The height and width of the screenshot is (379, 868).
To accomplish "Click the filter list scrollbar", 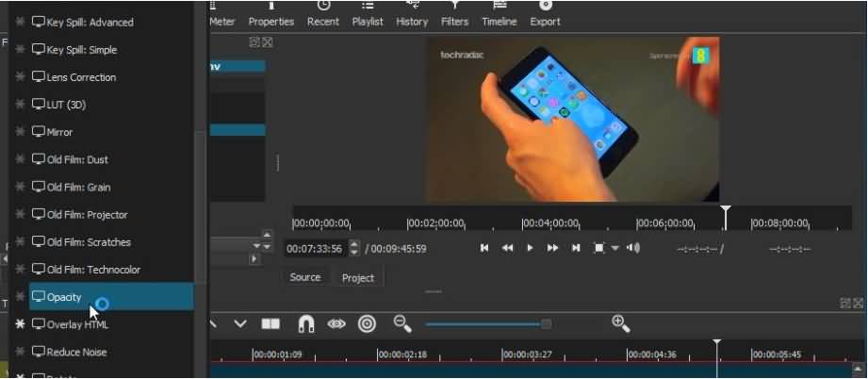I will click(200, 208).
